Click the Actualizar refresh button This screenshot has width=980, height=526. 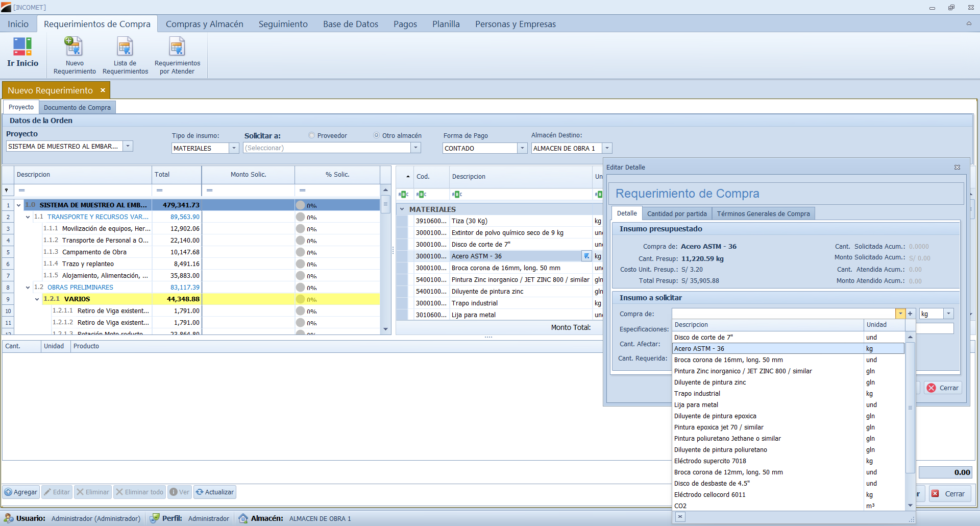[x=214, y=492]
